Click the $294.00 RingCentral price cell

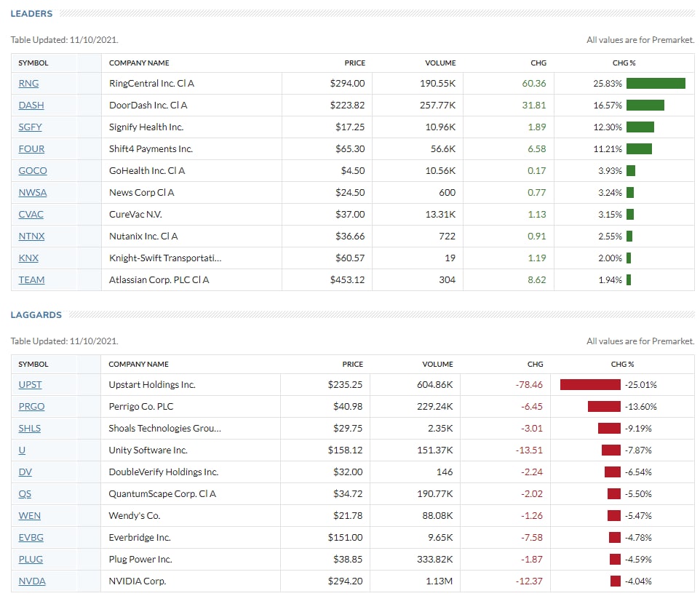(347, 84)
